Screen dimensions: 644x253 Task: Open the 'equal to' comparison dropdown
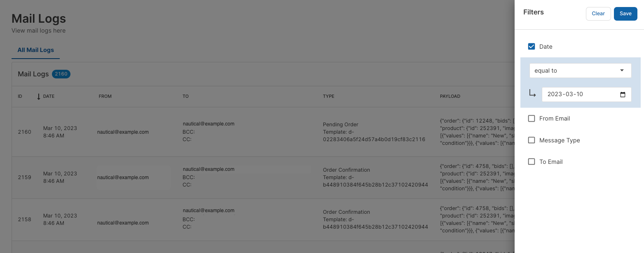[x=580, y=71]
